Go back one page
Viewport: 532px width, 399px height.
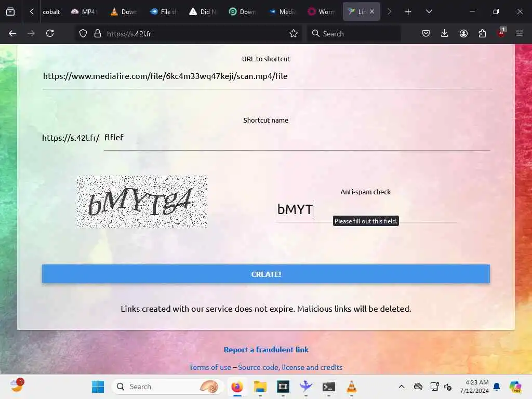click(x=12, y=33)
